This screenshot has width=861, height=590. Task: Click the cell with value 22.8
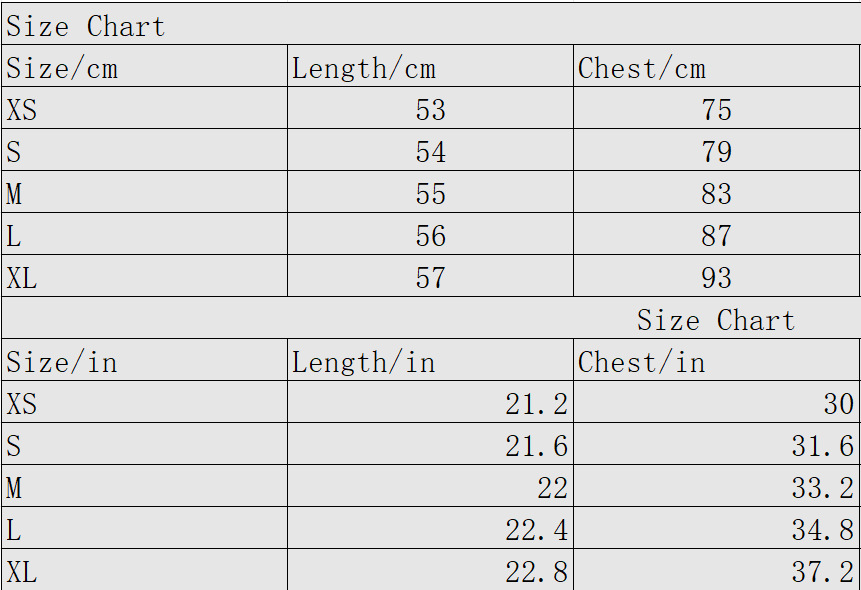coord(536,572)
